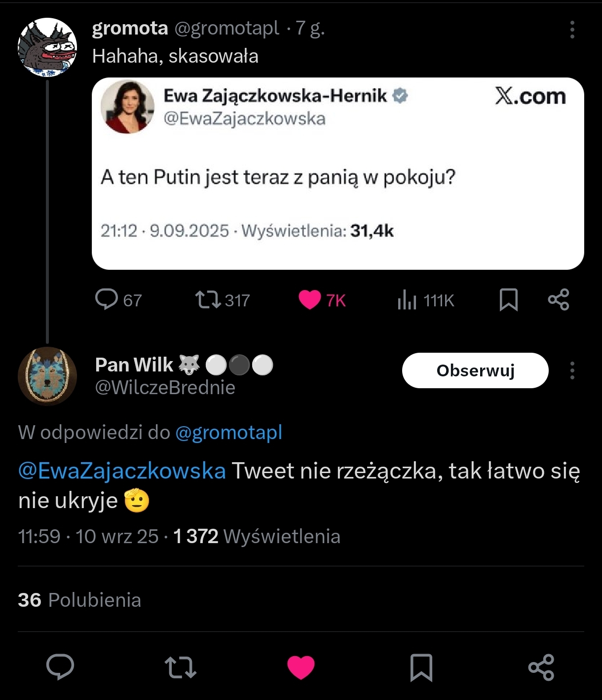Toggle the pink like heart on Pan Wilk's tweet
Image resolution: width=602 pixels, height=700 pixels.
pos(301,667)
